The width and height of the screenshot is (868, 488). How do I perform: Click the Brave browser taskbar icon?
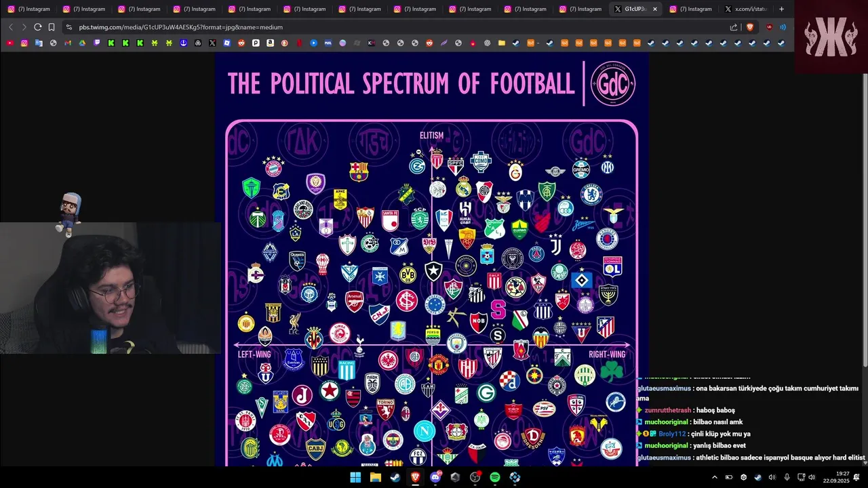click(x=415, y=477)
